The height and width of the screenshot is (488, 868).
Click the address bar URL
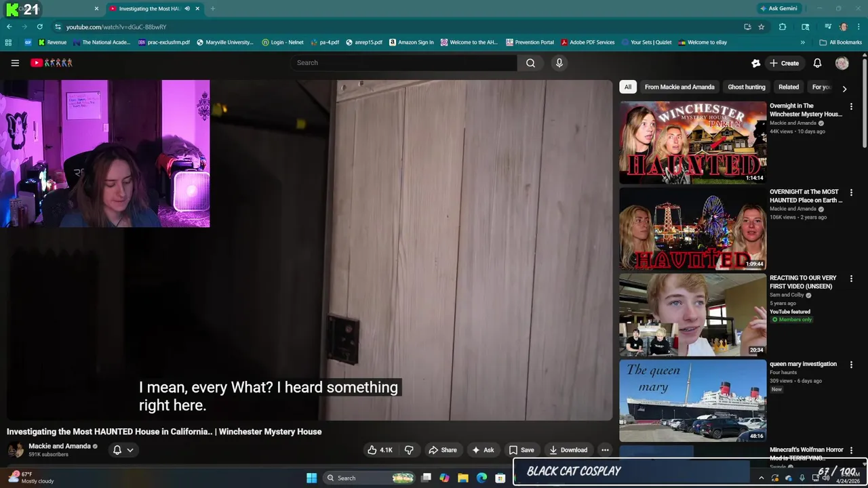point(116,27)
